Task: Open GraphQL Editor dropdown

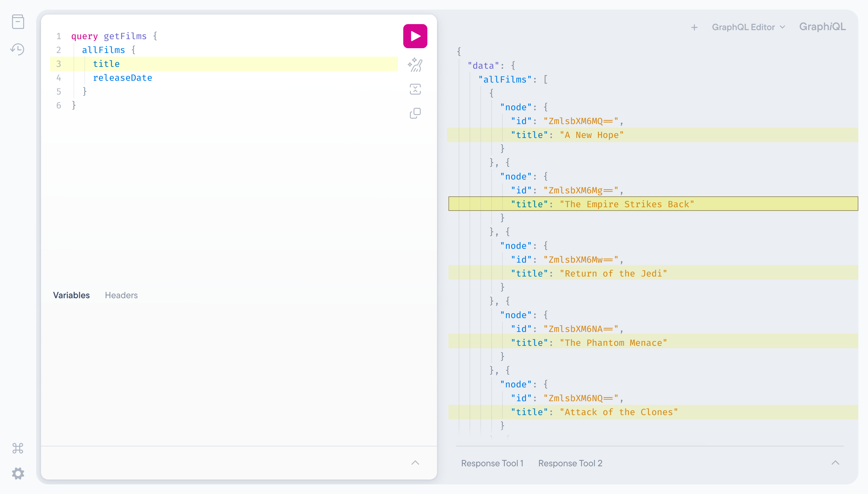Action: tap(748, 27)
